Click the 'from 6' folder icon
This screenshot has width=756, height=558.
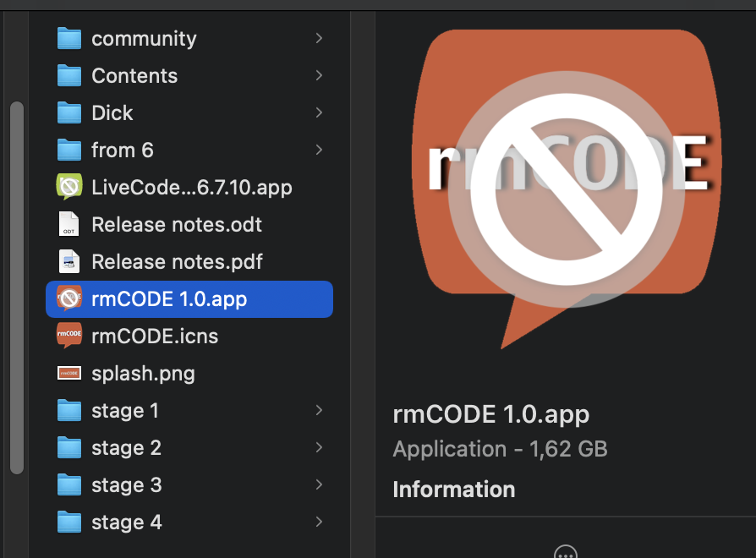click(69, 150)
